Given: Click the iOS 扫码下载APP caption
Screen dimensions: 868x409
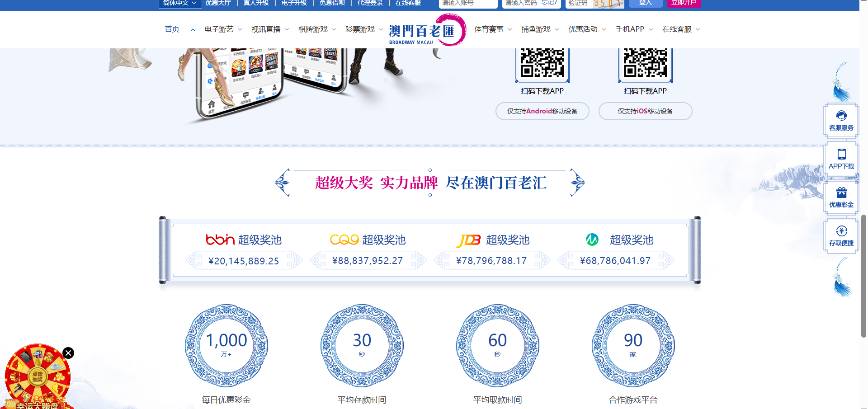Looking at the screenshot, I should click(645, 91).
